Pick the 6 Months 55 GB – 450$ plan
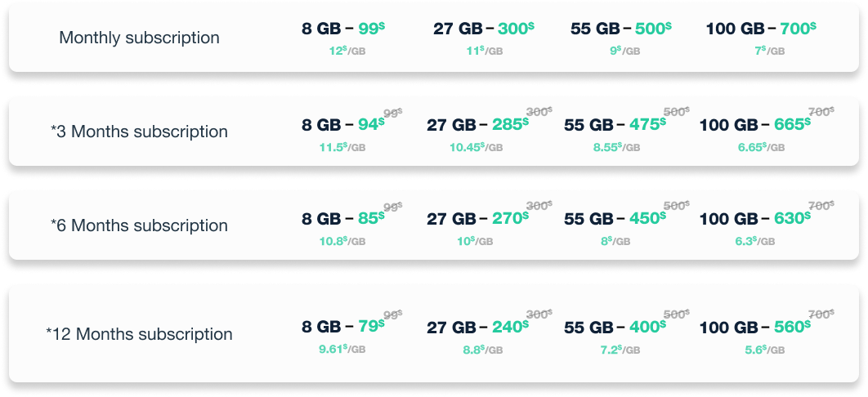 coord(615,219)
